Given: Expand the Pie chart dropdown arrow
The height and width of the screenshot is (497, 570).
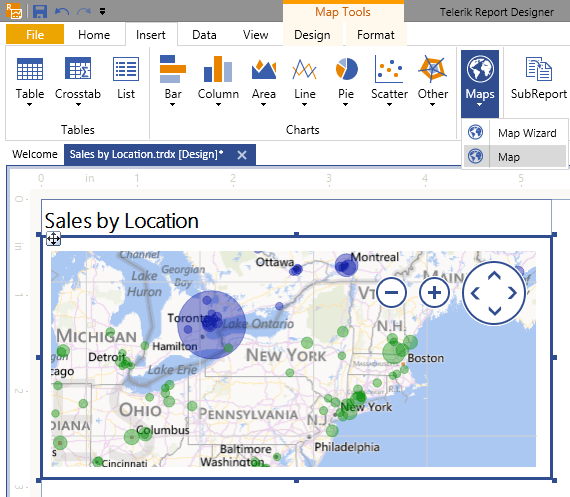Looking at the screenshot, I should tap(345, 105).
